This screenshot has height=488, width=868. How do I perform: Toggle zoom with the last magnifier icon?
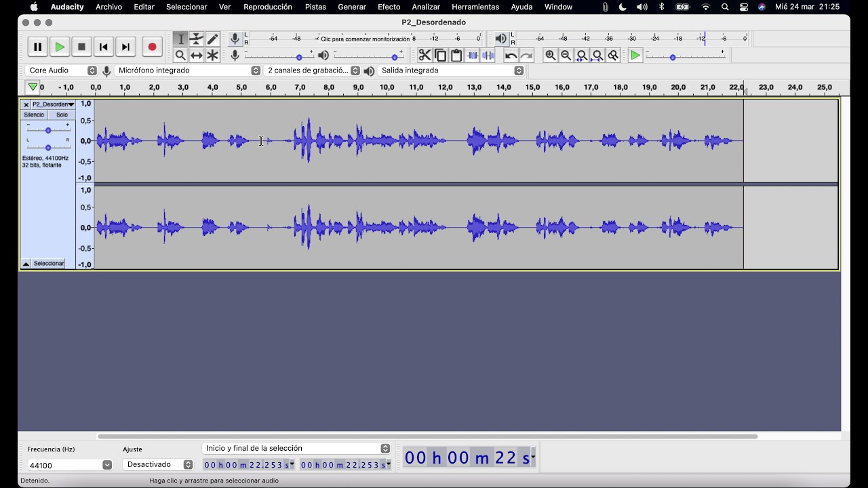[613, 56]
